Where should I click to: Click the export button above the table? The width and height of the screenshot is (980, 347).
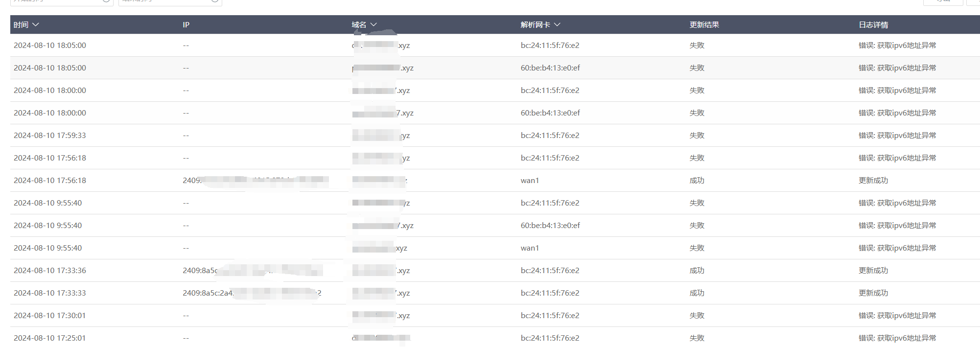click(x=943, y=1)
